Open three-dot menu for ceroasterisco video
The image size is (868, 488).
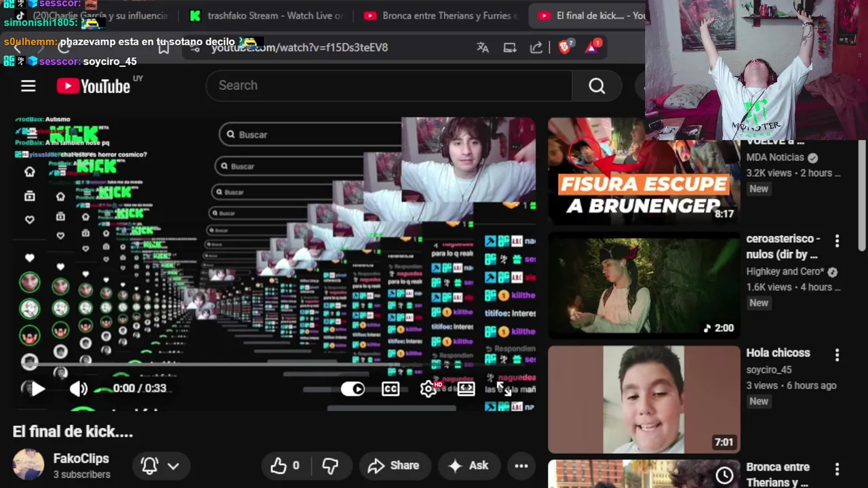(x=837, y=241)
